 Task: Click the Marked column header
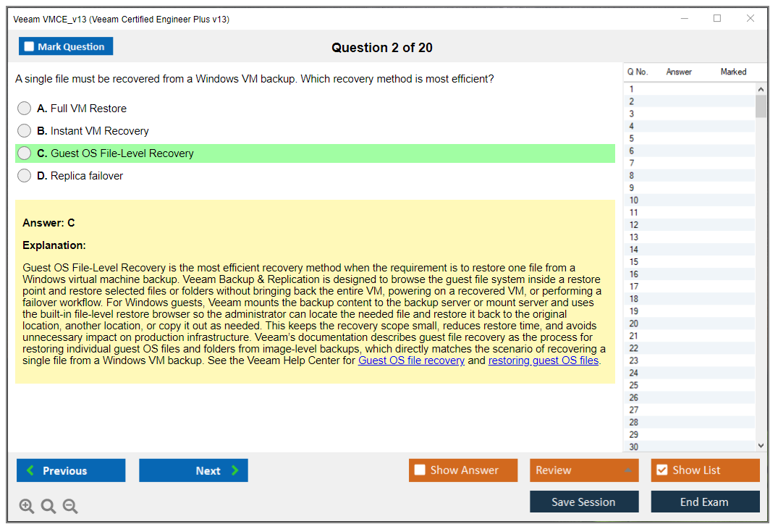pos(733,72)
